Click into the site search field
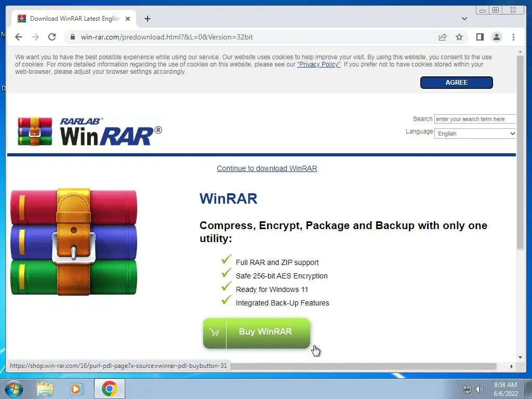Image resolution: width=532 pixels, height=399 pixels. (475, 119)
